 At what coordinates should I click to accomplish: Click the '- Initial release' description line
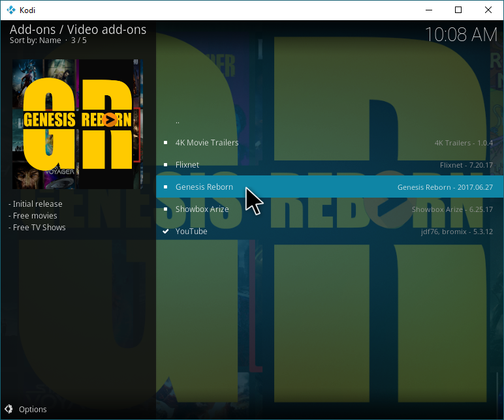(35, 204)
